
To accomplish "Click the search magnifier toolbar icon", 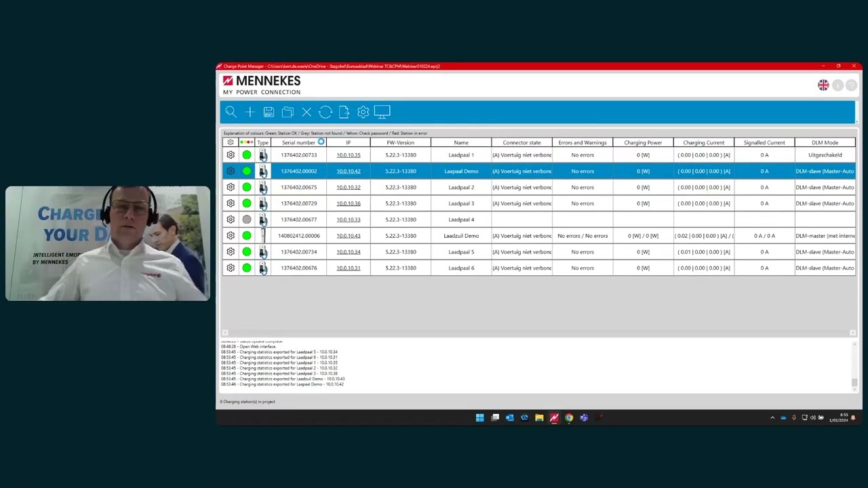I will (x=231, y=112).
